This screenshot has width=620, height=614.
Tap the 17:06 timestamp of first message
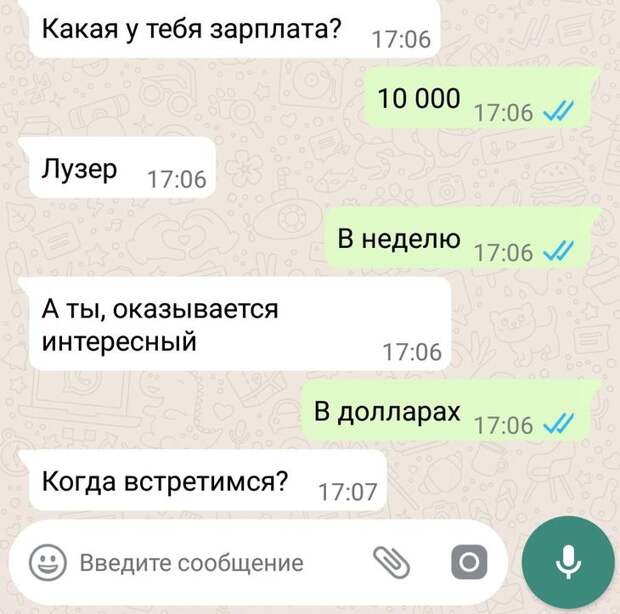click(x=401, y=40)
